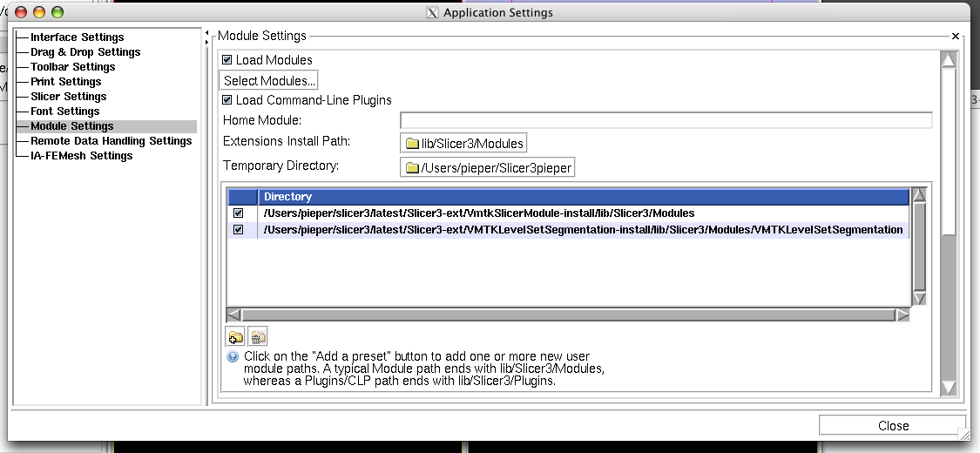This screenshot has height=453, width=980.
Task: Toggle the Load Modules checkbox
Action: tap(228, 60)
